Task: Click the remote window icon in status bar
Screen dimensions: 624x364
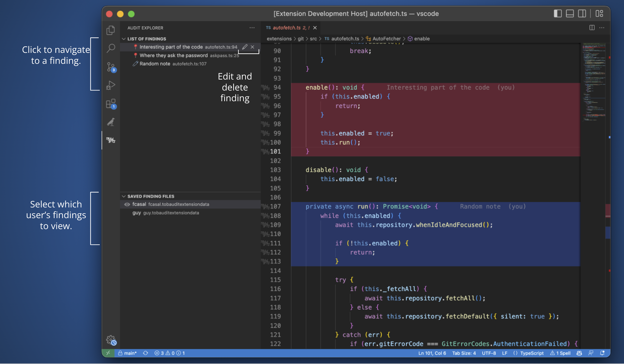Action: tap(108, 353)
